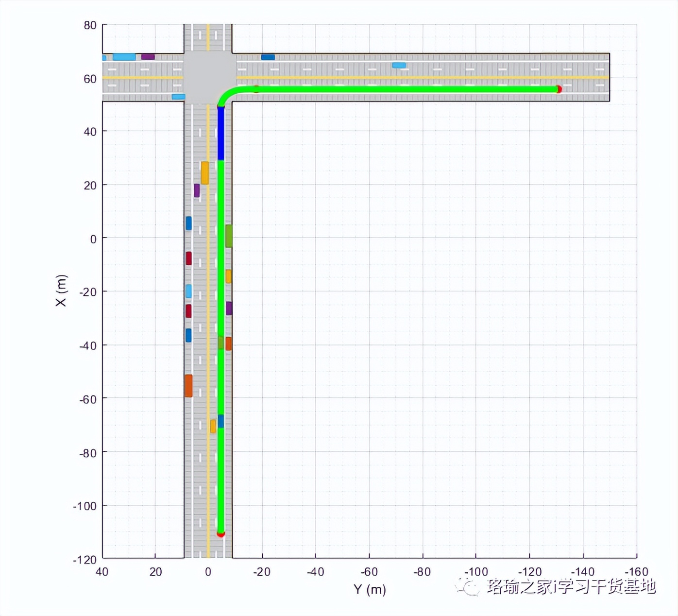Screen dimensions: 678x616
Task: Select tick label 80 on the X (m) axis
Action: pyautogui.click(x=90, y=25)
